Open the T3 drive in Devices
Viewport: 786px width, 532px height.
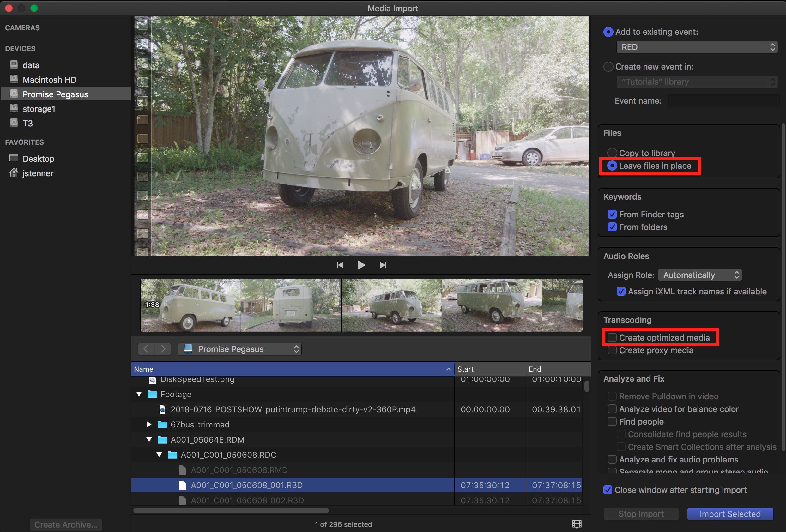pyautogui.click(x=27, y=123)
